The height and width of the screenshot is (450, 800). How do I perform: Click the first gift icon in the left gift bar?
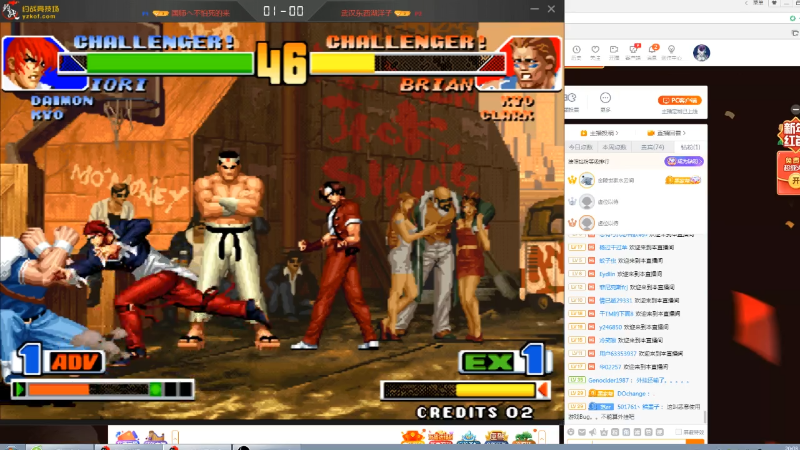127,437
